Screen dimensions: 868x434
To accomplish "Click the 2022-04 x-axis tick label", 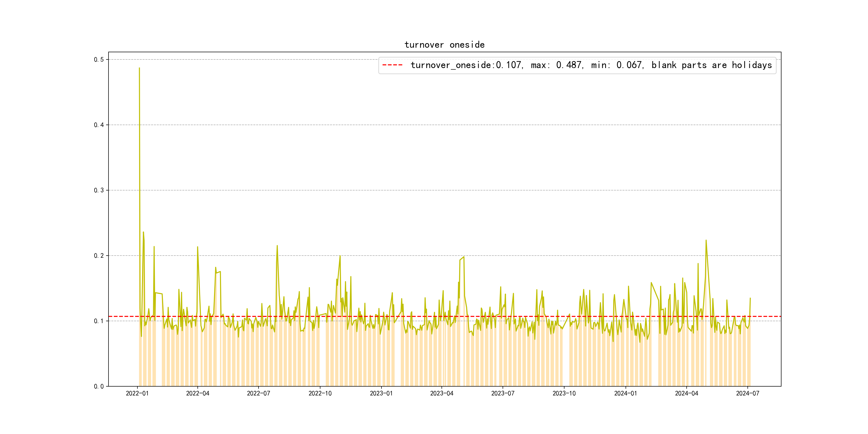I will [198, 394].
